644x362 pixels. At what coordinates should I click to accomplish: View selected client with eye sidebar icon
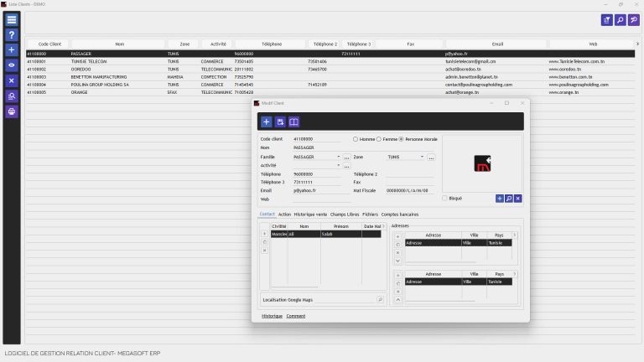point(12,65)
